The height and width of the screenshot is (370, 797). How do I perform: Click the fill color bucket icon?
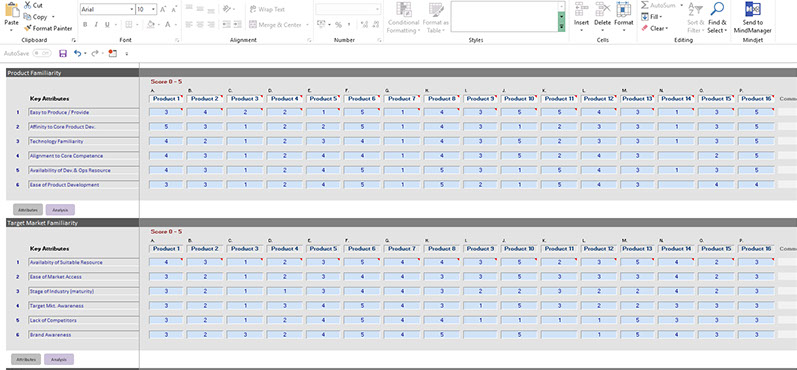(x=150, y=24)
